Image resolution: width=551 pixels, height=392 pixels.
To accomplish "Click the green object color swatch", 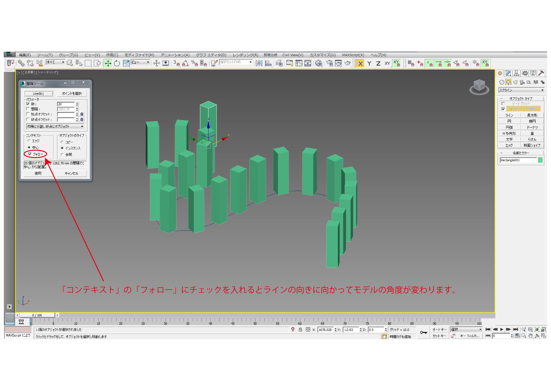I will 540,160.
